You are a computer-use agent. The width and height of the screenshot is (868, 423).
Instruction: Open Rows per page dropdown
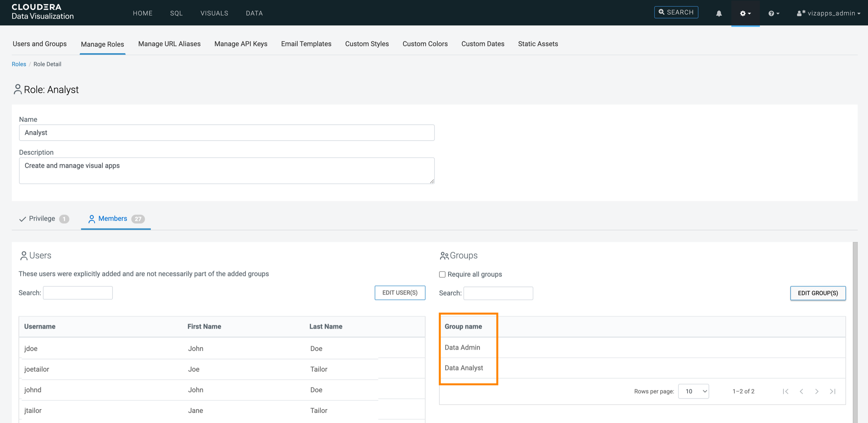click(x=693, y=391)
